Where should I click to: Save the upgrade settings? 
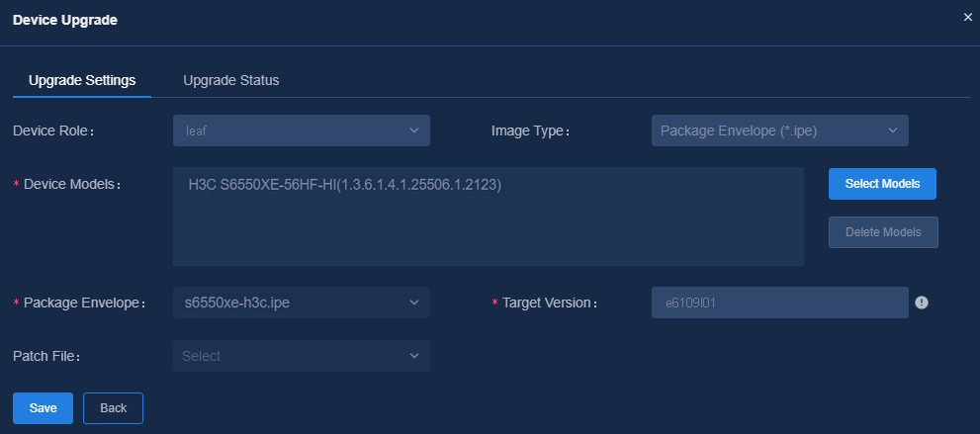coord(44,407)
